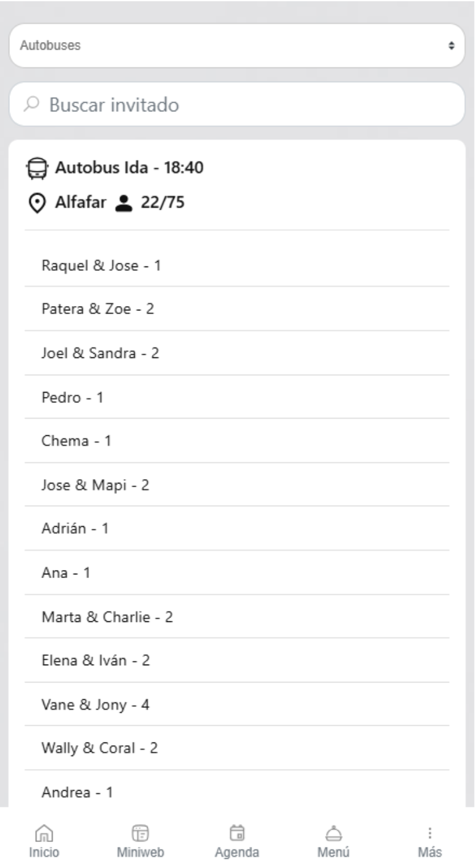The height and width of the screenshot is (868, 475).
Task: Open the Autobuses dropdown selector
Action: 237,46
